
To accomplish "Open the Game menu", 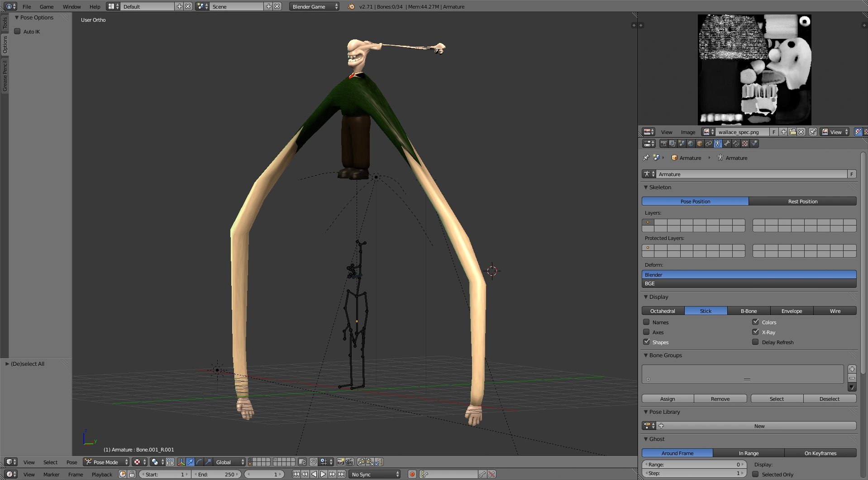I will (x=47, y=6).
